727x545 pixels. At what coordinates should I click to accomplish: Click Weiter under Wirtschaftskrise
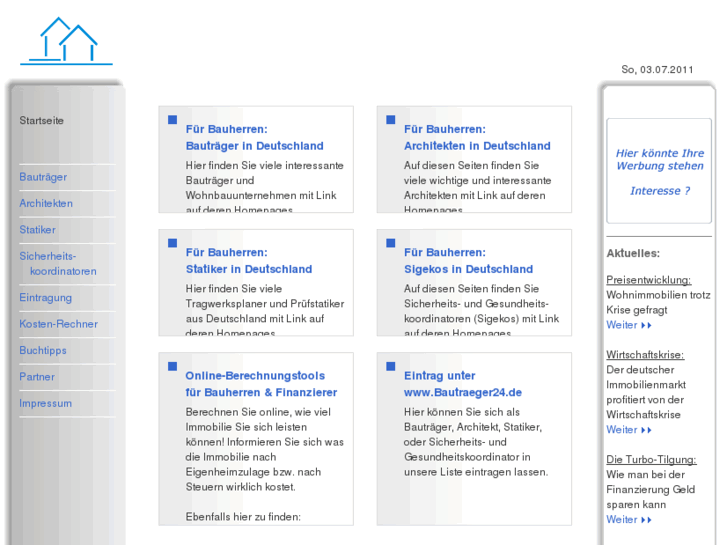622,430
